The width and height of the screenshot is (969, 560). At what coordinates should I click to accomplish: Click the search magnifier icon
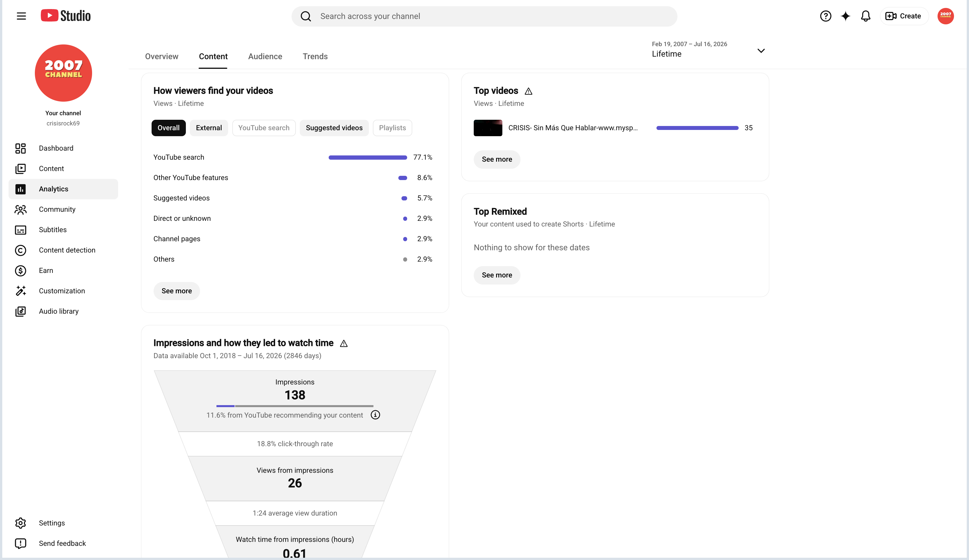click(x=306, y=16)
